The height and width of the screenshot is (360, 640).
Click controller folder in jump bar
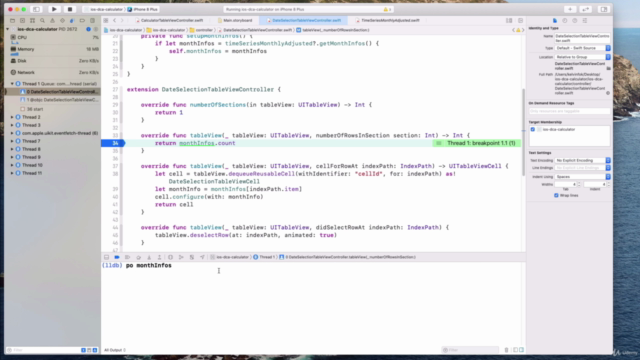202,30
